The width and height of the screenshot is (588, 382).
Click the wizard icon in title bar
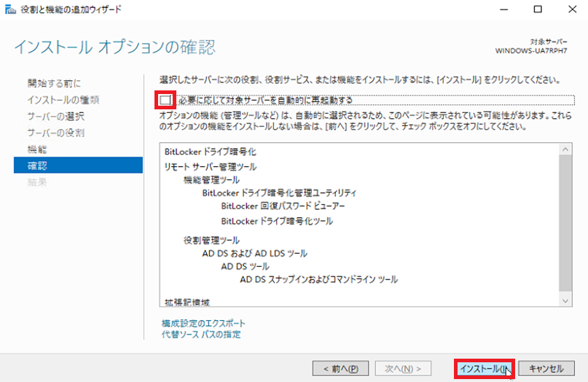(x=10, y=10)
